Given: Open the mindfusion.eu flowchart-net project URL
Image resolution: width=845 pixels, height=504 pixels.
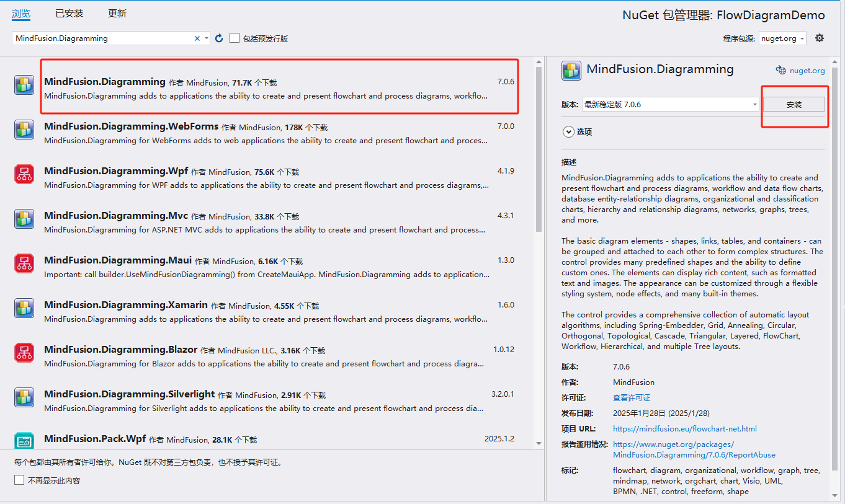Looking at the screenshot, I should pos(685,428).
